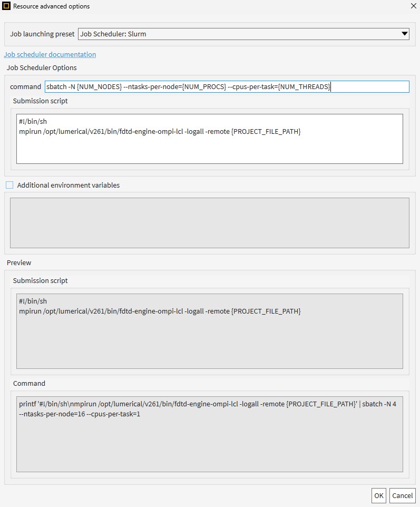Click the Lumerical app icon in title bar
Image resolution: width=420 pixels, height=507 pixels.
point(6,6)
